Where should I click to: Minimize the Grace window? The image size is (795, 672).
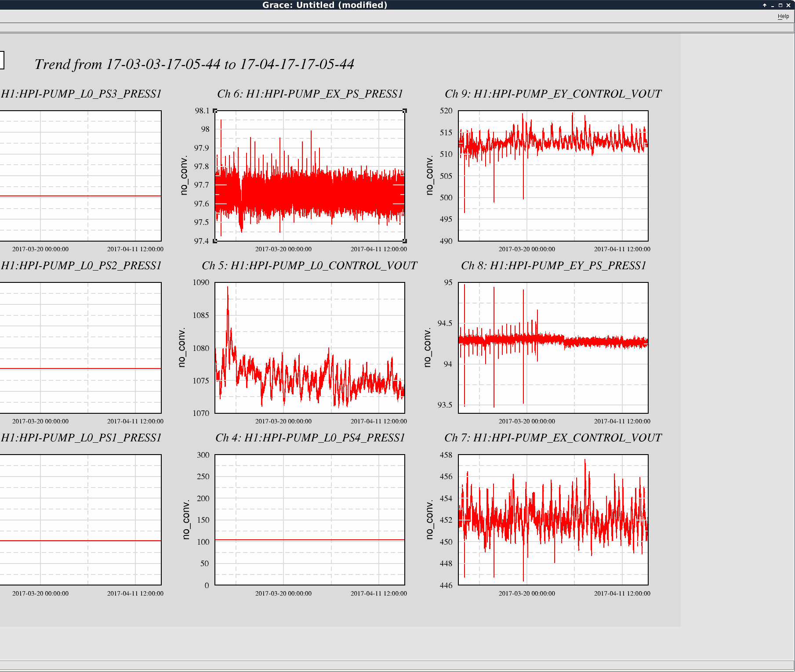773,5
